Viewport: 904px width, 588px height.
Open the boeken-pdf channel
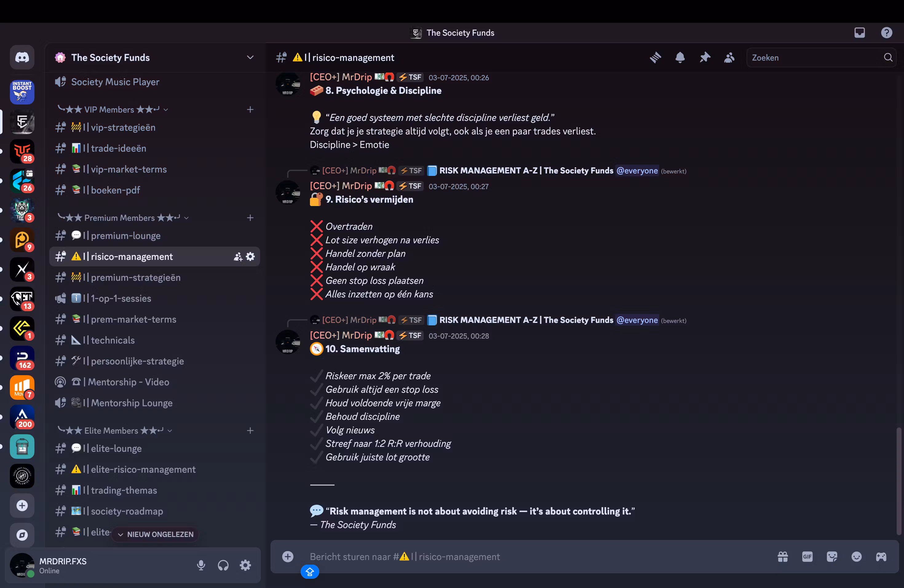[155, 190]
